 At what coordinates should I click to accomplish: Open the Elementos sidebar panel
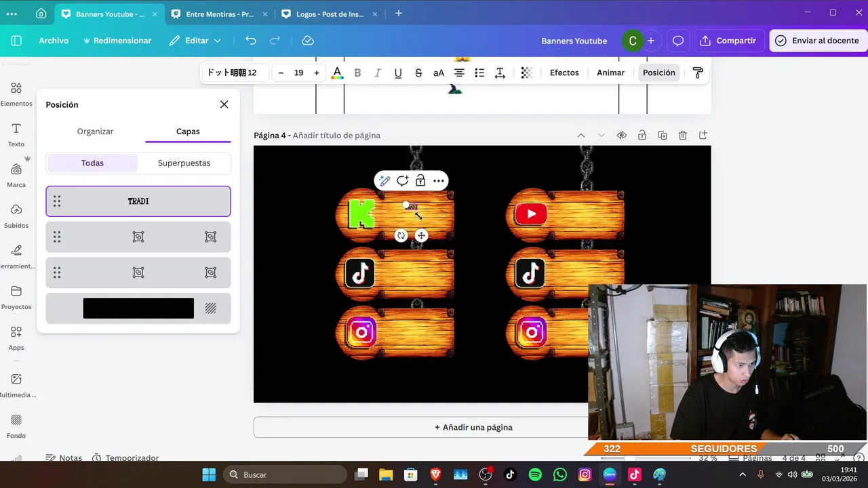point(16,94)
